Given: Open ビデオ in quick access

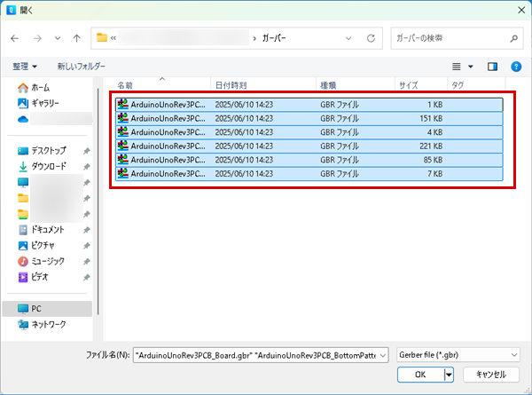Looking at the screenshot, I should 34,277.
